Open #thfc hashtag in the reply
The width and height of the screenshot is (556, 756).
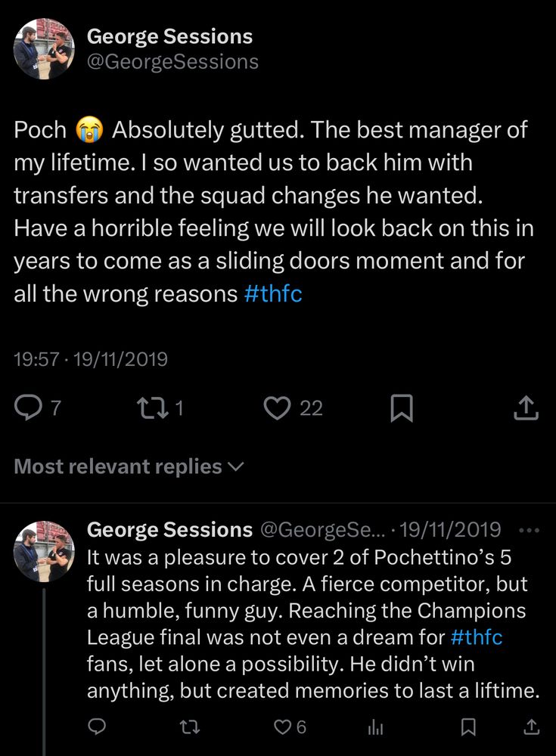(476, 637)
